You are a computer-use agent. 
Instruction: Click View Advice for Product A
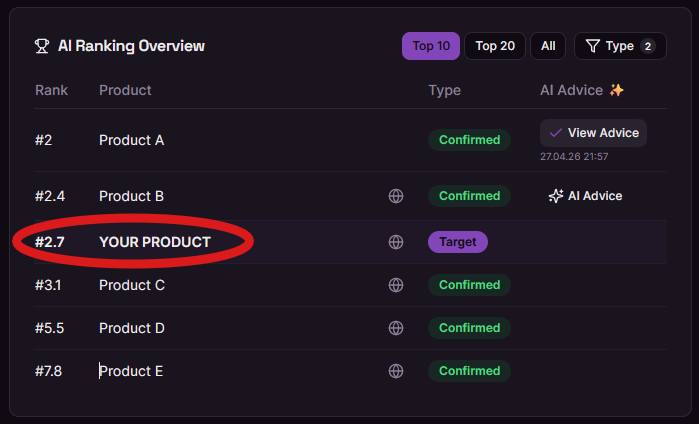click(x=593, y=133)
